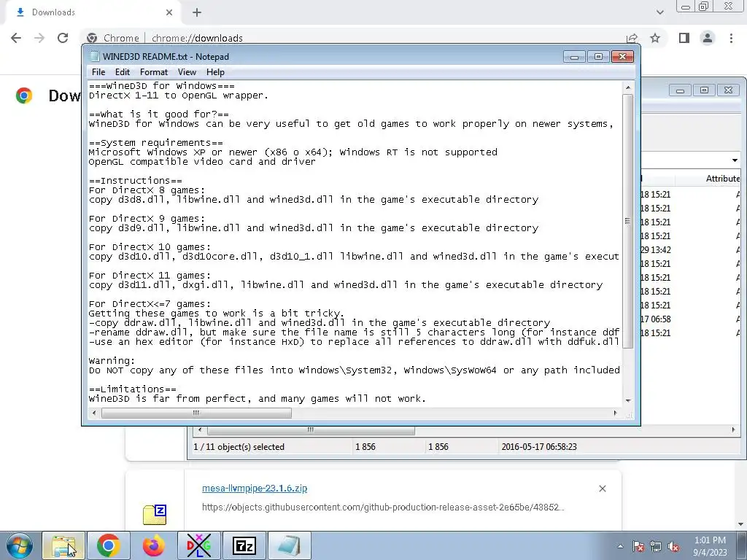Click the '==Instructions==' heading in Notepad
Viewport: 747px width, 560px height.
click(135, 181)
